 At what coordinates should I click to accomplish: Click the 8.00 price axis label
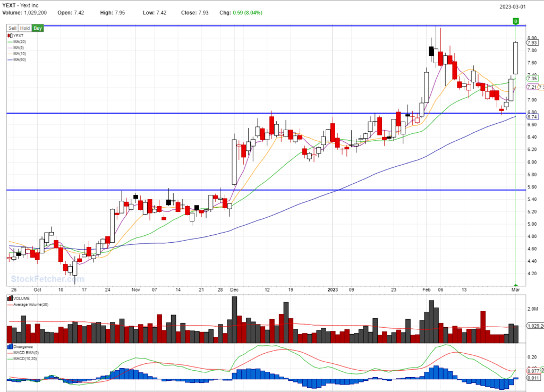pyautogui.click(x=532, y=38)
